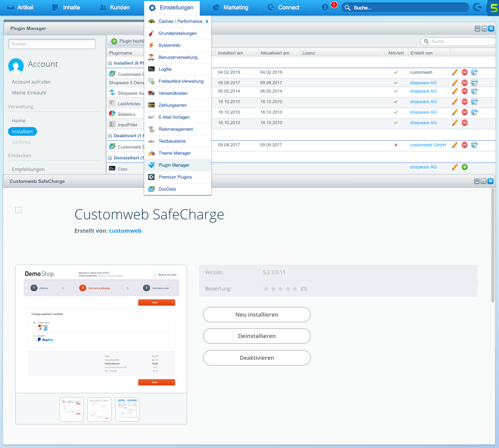Select the second screenshot thumbnail
Image resolution: width=499 pixels, height=448 pixels.
[x=100, y=410]
